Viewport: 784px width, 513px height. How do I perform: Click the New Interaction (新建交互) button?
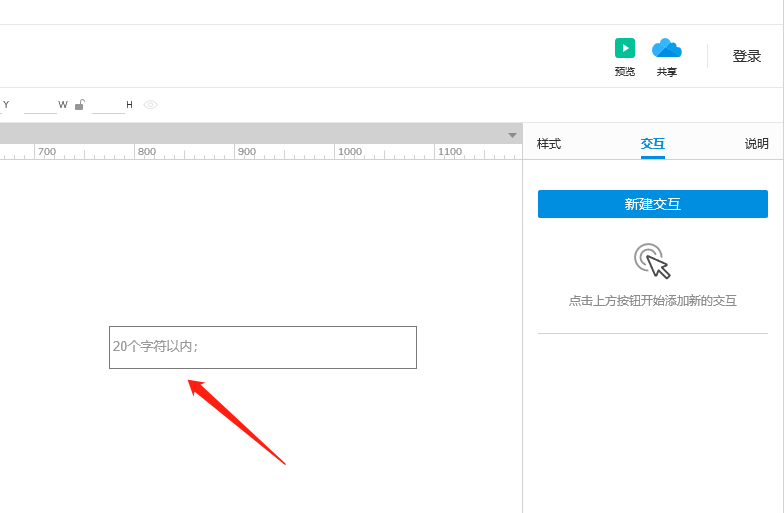tap(652, 204)
